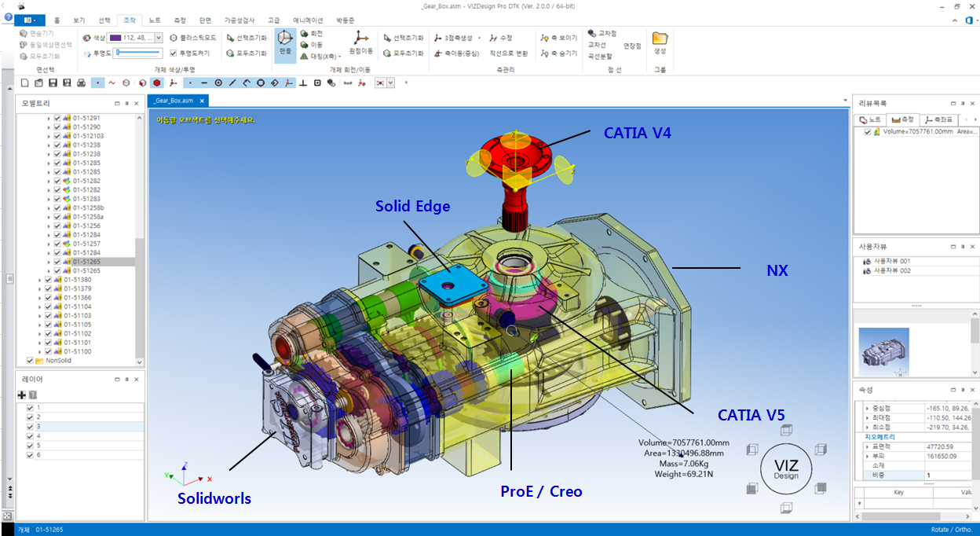Click the new document icon in quick toolbar
This screenshot has height=536, width=980.
(25, 82)
